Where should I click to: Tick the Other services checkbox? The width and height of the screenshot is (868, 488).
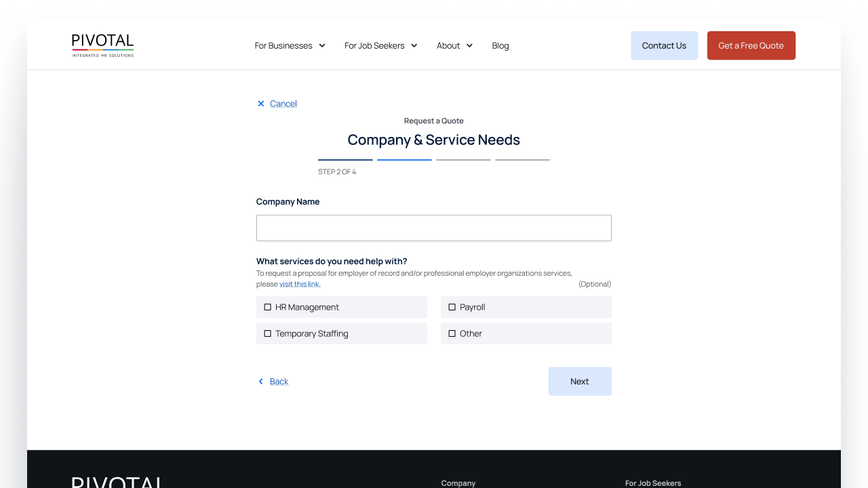coord(452,333)
